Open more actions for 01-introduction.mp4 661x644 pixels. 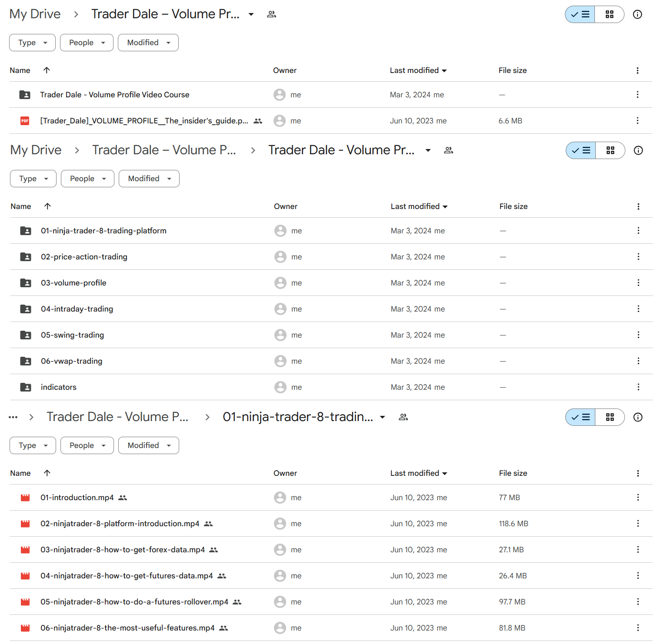(x=638, y=498)
